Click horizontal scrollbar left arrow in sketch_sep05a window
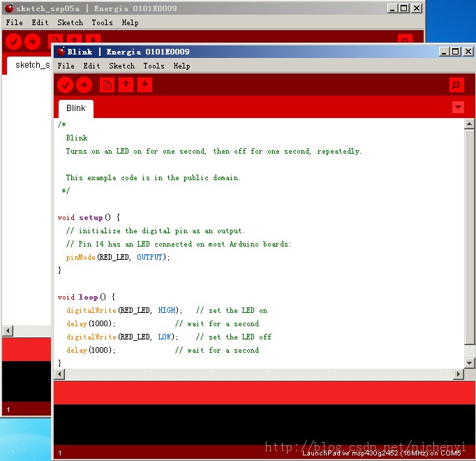This screenshot has height=461, width=476. [8, 330]
